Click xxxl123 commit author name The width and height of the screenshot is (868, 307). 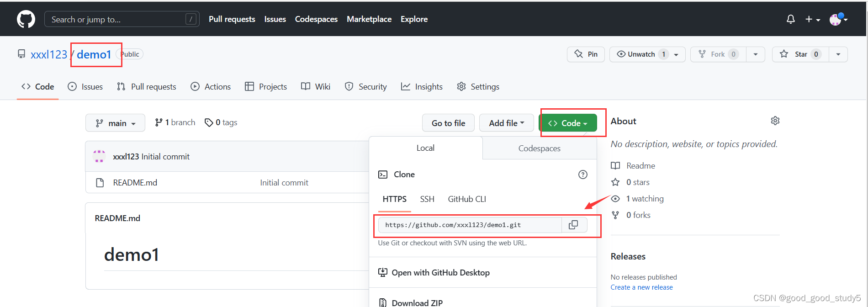(126, 157)
